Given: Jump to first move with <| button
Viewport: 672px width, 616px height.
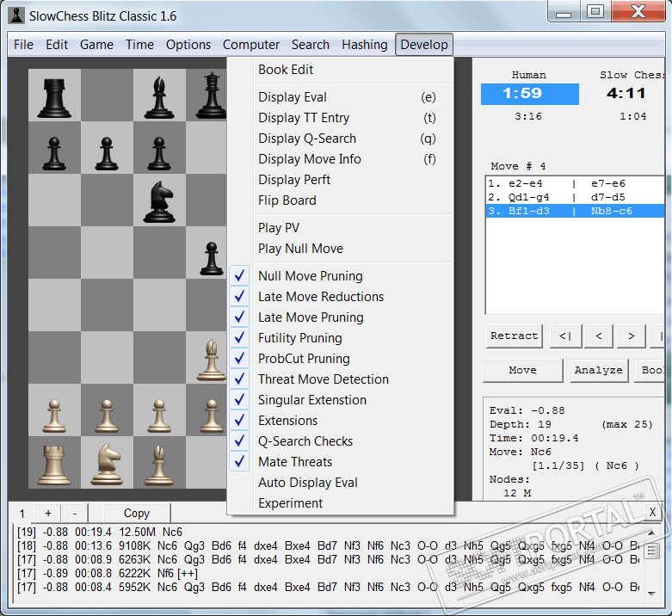Looking at the screenshot, I should [565, 336].
